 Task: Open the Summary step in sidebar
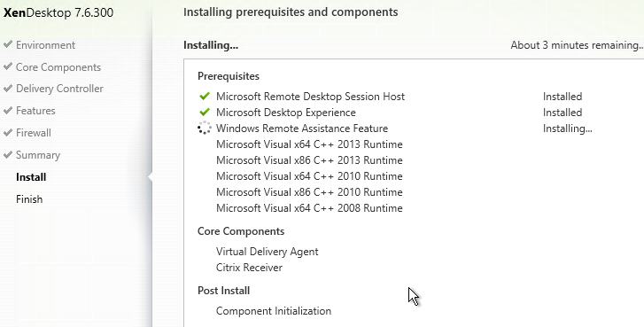(x=38, y=155)
